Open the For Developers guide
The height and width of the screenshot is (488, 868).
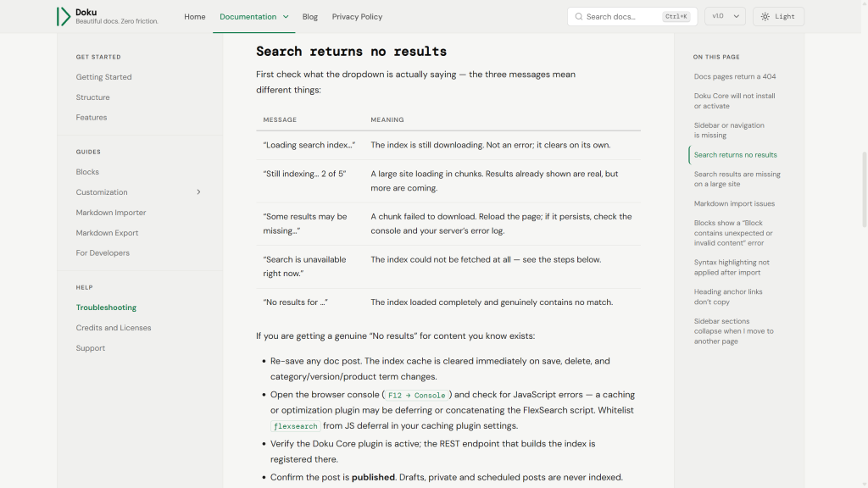pyautogui.click(x=103, y=252)
